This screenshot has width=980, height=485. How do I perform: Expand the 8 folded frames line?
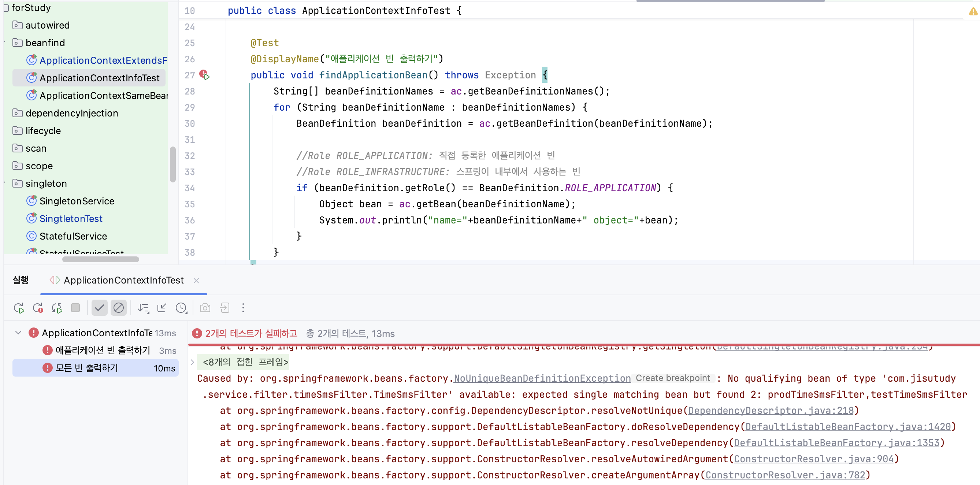193,362
